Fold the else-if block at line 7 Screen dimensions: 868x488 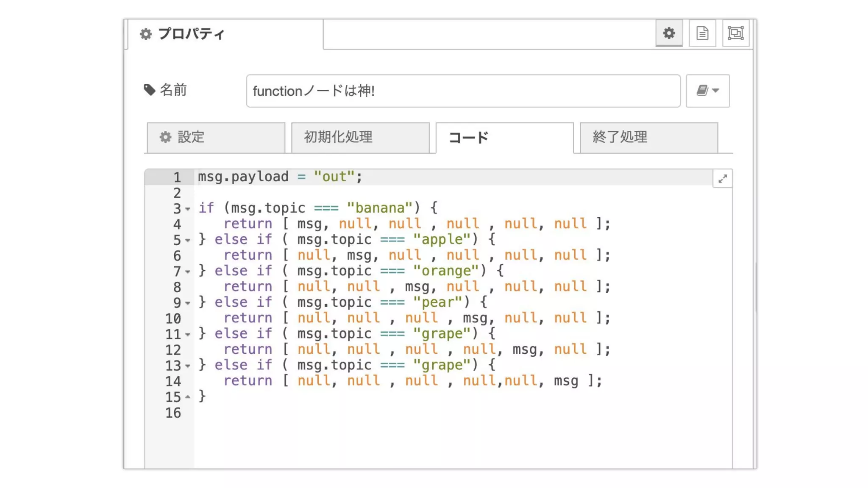point(188,272)
